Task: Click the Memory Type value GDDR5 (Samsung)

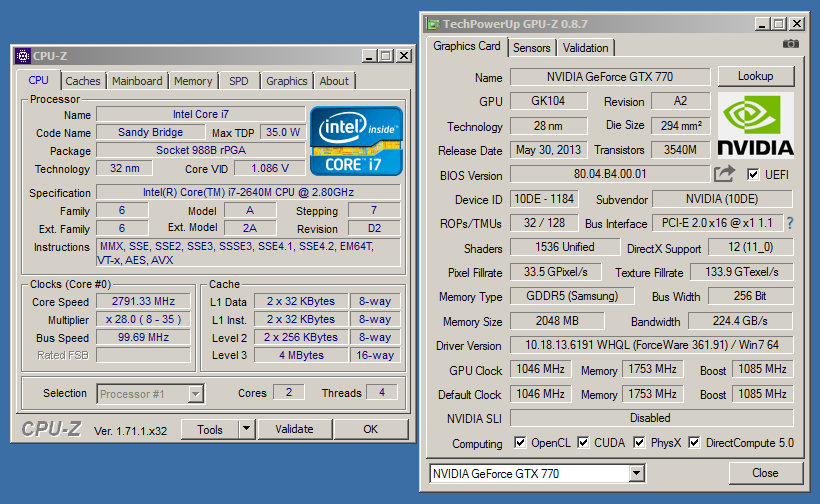Action: coord(572,296)
